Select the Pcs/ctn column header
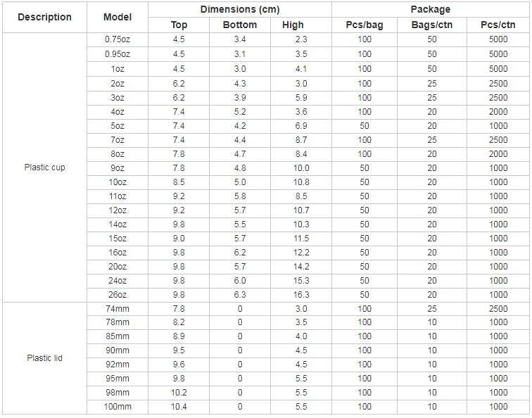Screen dimensions: 532x418 tap(498, 25)
